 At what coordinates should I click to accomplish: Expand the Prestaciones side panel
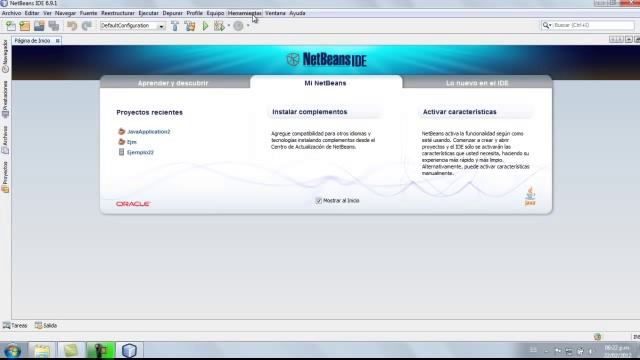pos(5,100)
